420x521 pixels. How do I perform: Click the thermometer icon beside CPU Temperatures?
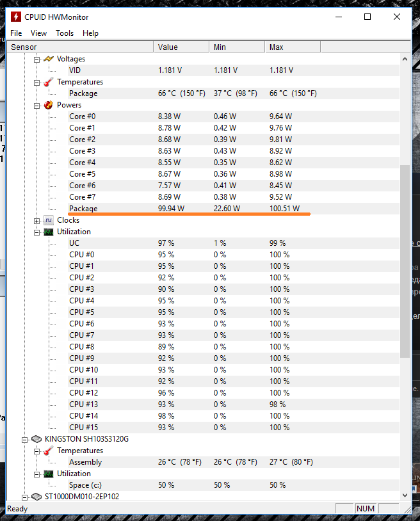pos(49,82)
